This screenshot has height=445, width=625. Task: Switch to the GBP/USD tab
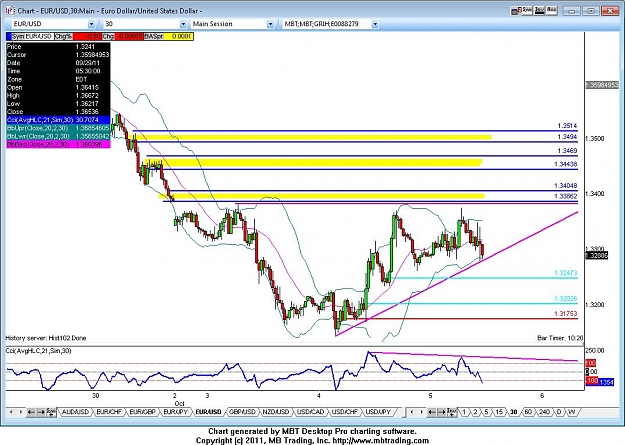[x=242, y=412]
